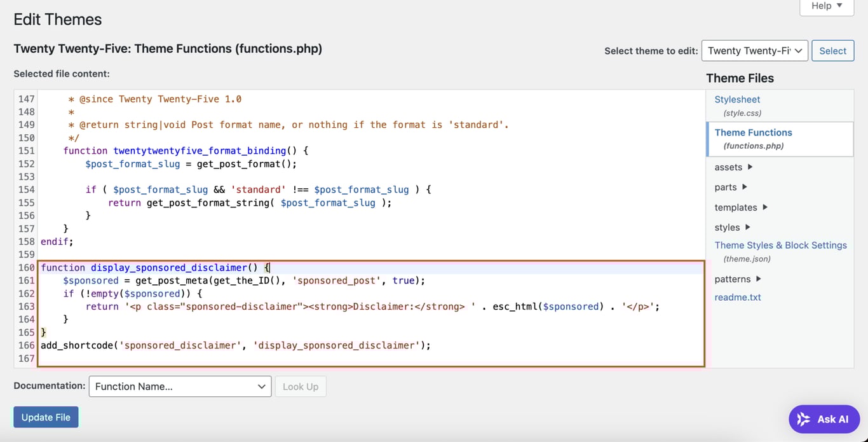Open the Stylesheet style.css file
The height and width of the screenshot is (442, 868).
[736, 99]
